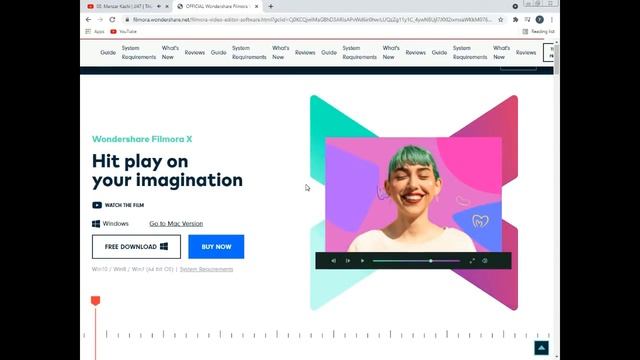Screen dimensions: 640x360
Task: Click the page's vertical scrollbar thumb
Action: [556, 59]
